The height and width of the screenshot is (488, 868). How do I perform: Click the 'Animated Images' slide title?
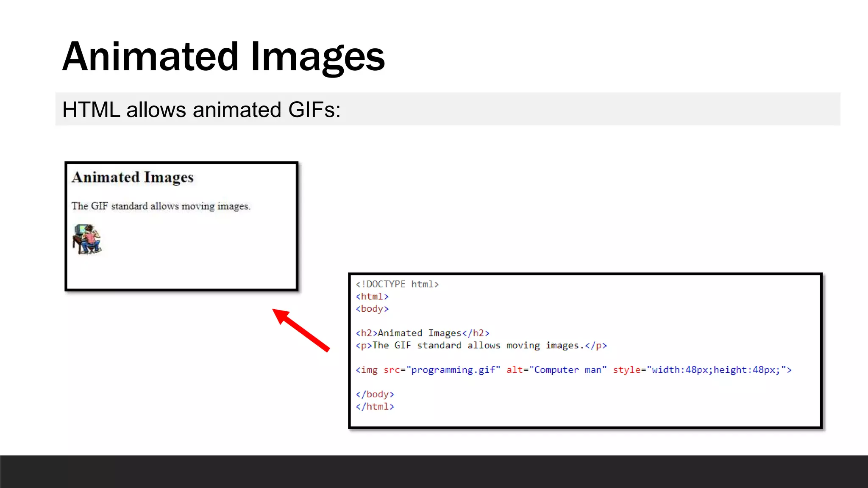point(223,56)
